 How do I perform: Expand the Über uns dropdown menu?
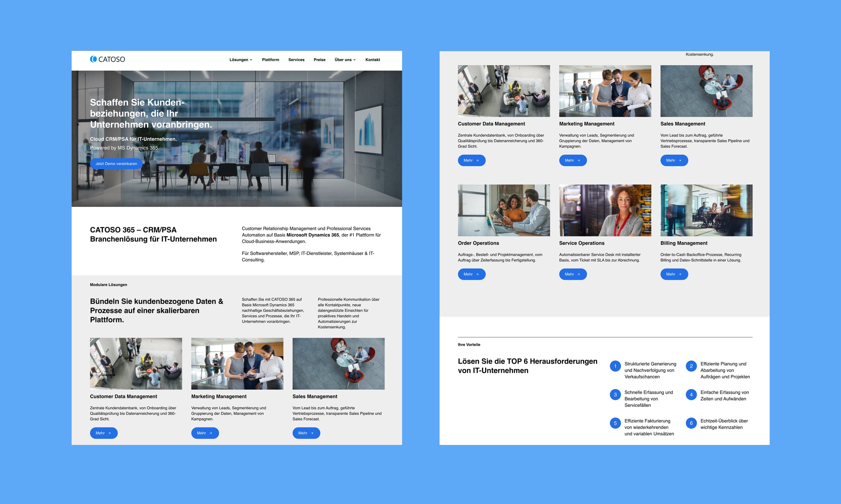tap(345, 59)
